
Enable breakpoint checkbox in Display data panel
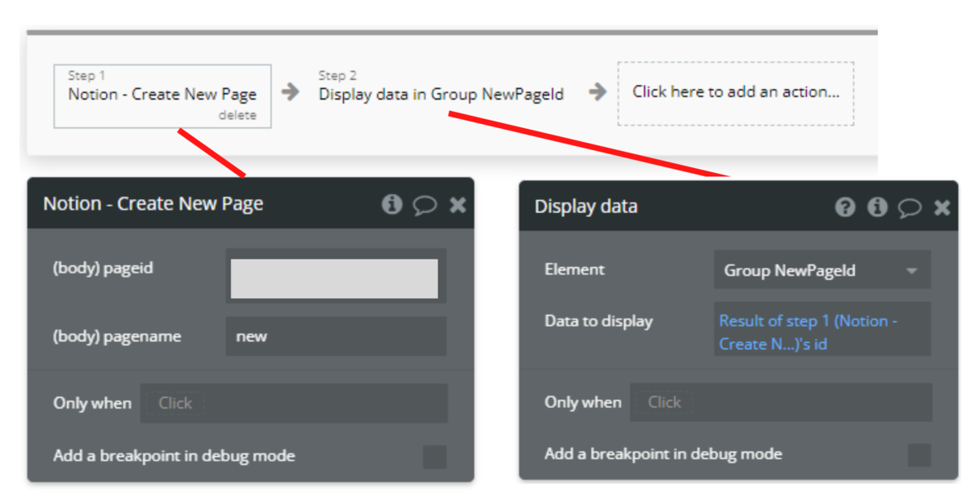tap(920, 454)
